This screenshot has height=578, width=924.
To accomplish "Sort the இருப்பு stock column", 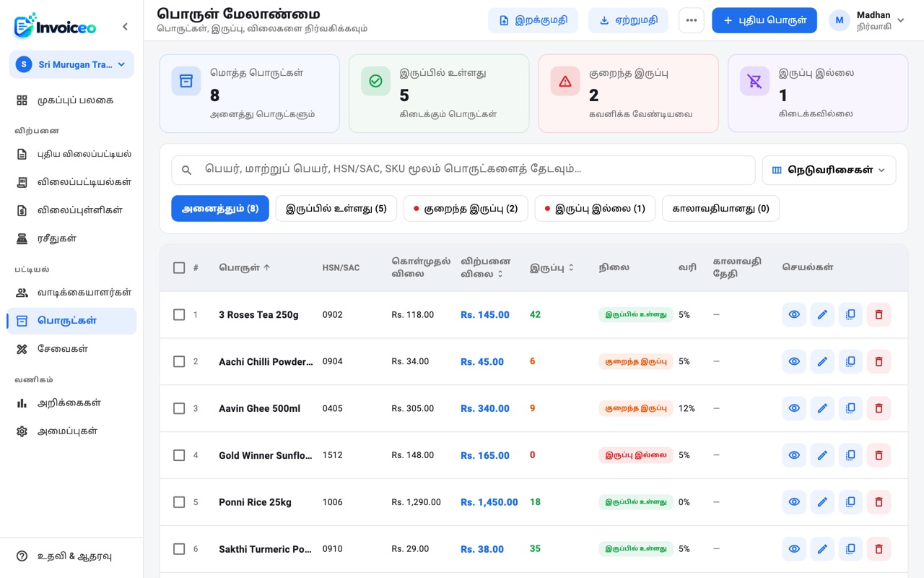I will (x=552, y=267).
